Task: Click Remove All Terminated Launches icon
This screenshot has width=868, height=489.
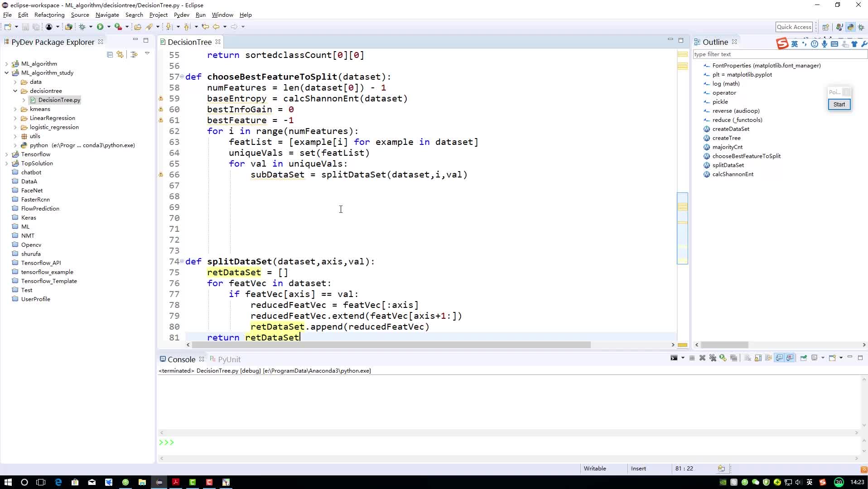Action: (x=713, y=358)
